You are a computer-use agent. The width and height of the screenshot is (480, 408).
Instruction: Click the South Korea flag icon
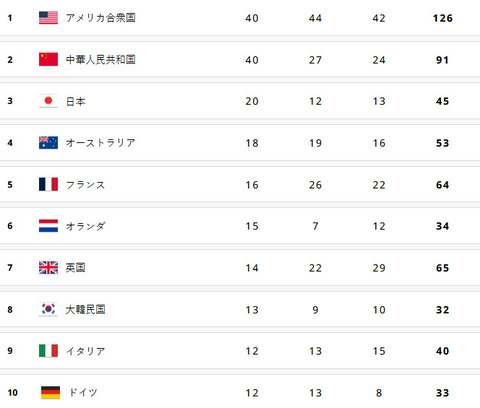48,309
